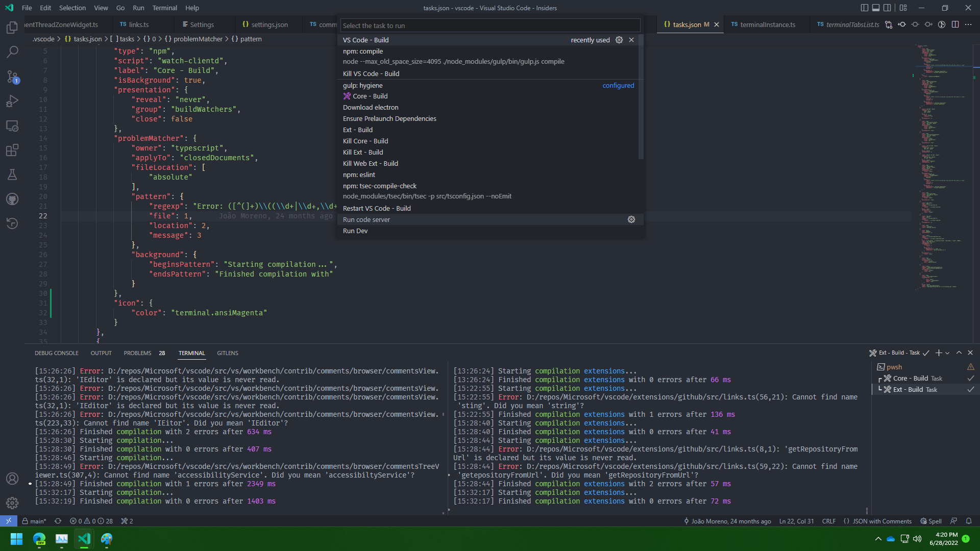Open the Customize Layout button

[903, 8]
